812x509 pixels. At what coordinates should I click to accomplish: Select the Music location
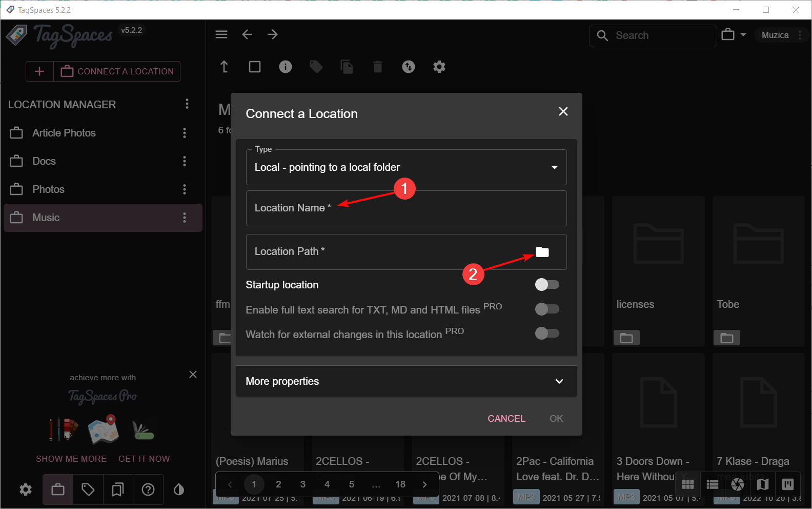coord(103,218)
